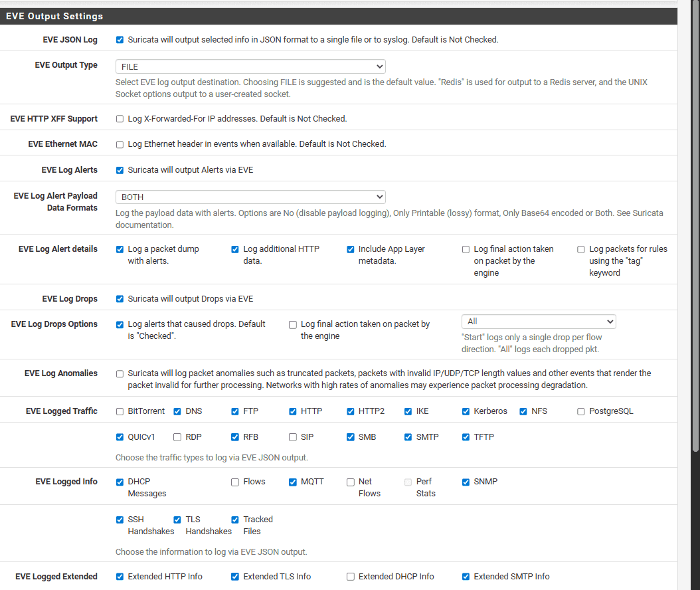Check the Extended DHCP Info checkbox
This screenshot has width=700, height=590.
pos(351,577)
